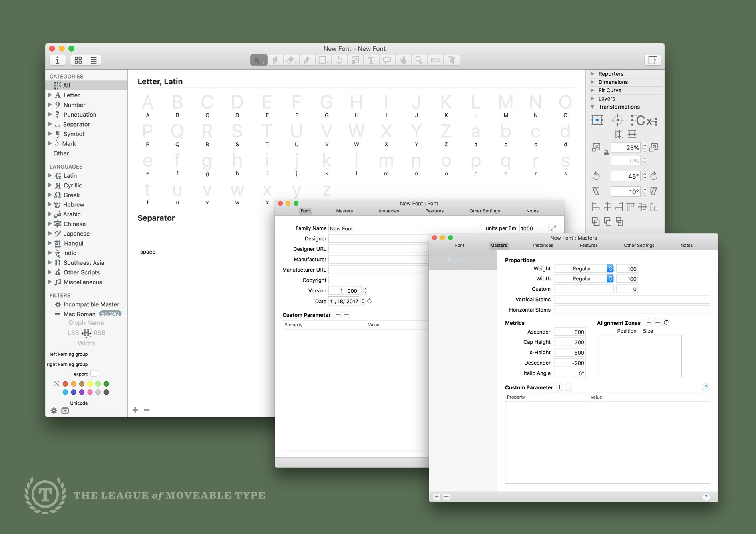Viewport: 756px width, 534px height.
Task: Flip selection vertically in Transformations
Action: click(632, 134)
